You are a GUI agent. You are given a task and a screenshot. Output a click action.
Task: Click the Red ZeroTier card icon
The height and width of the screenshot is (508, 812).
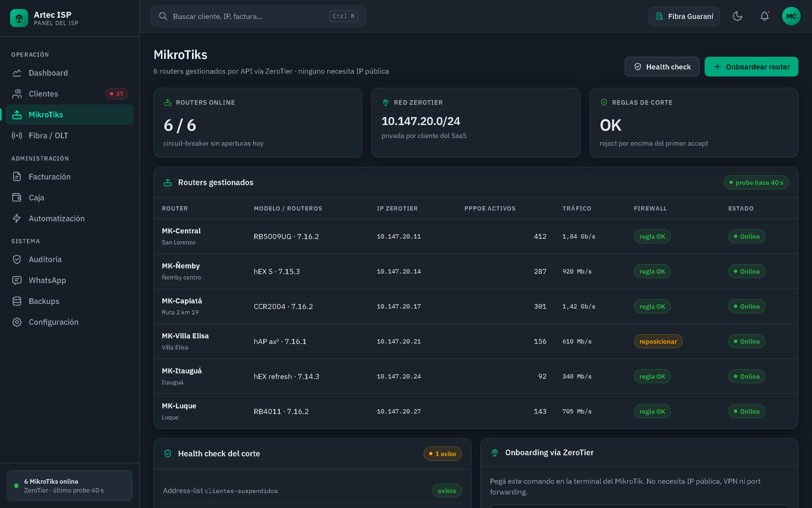[385, 102]
